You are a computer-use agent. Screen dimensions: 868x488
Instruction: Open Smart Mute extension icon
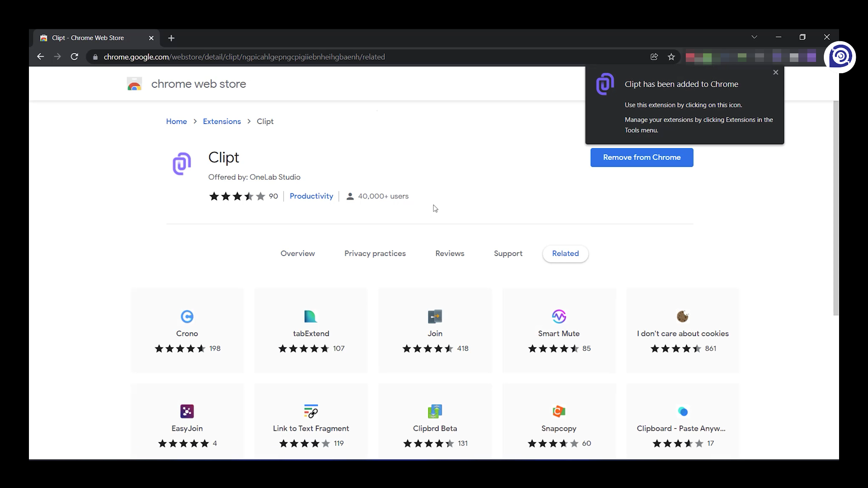[x=559, y=316]
